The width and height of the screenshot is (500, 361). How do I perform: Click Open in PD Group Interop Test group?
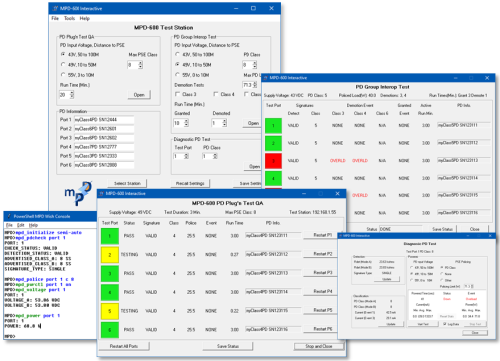pyautogui.click(x=253, y=123)
